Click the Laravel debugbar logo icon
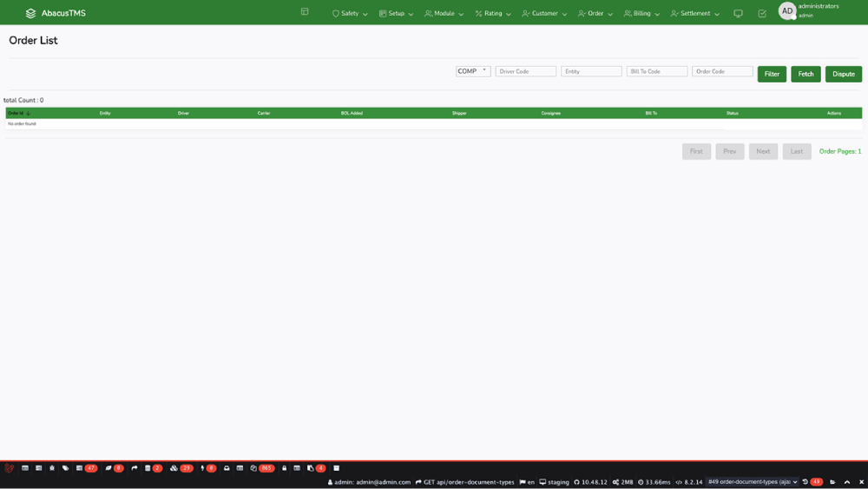 (10, 468)
